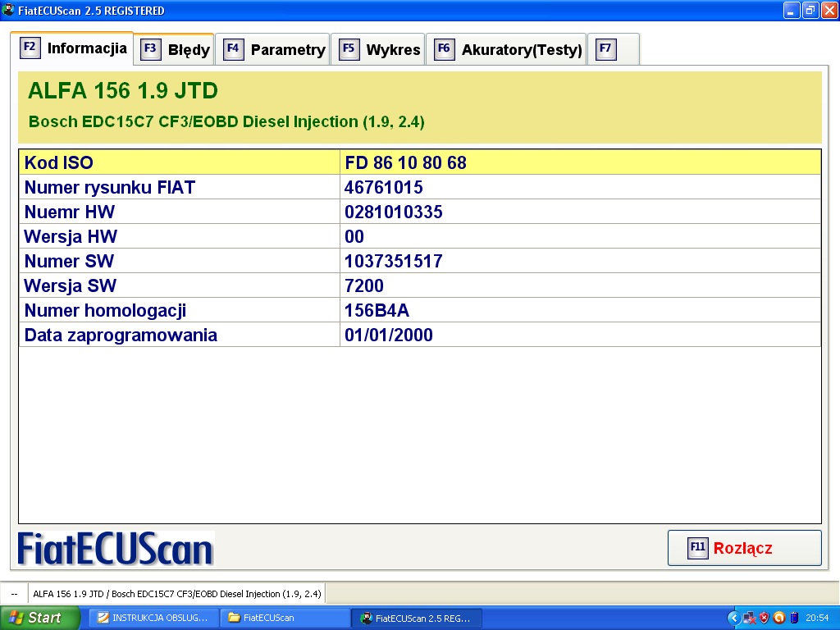Click the Rozłącz disconnect button
The width and height of the screenshot is (840, 630).
(745, 547)
